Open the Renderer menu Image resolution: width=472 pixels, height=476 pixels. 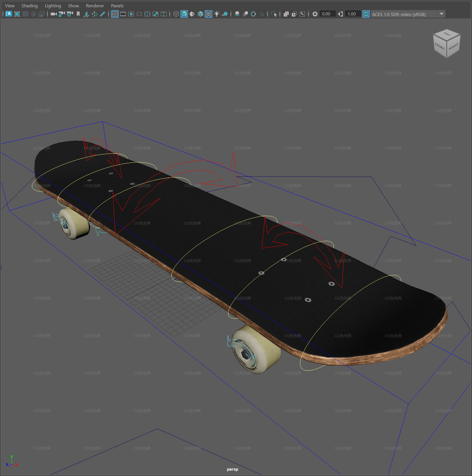pos(95,6)
